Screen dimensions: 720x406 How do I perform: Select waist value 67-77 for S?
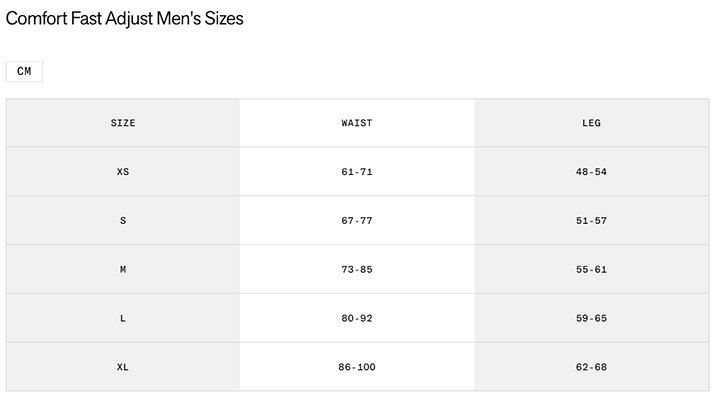(357, 220)
